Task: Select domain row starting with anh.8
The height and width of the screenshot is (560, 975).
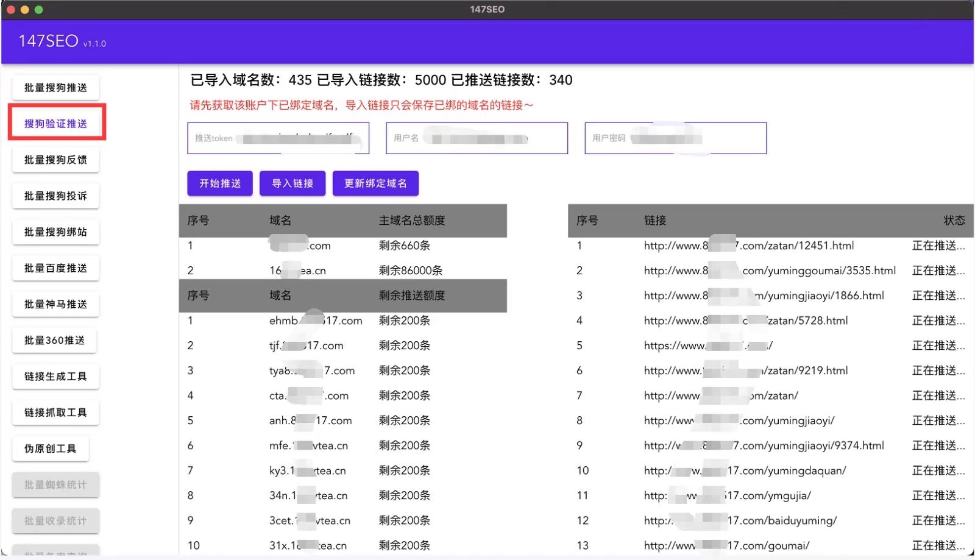Action: tap(343, 420)
